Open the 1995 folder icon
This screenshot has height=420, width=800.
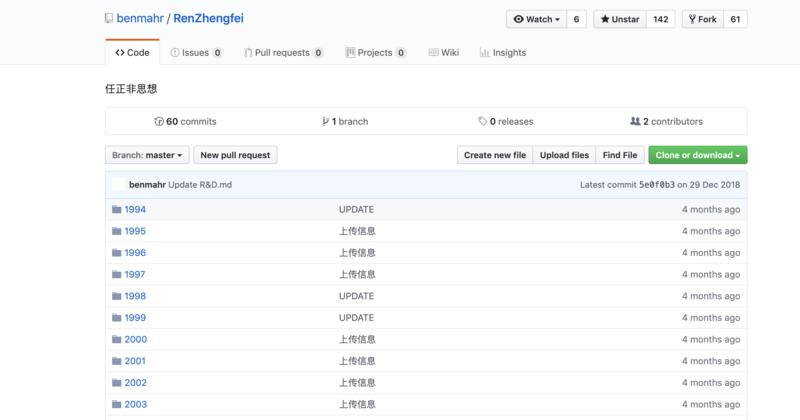pyautogui.click(x=117, y=231)
